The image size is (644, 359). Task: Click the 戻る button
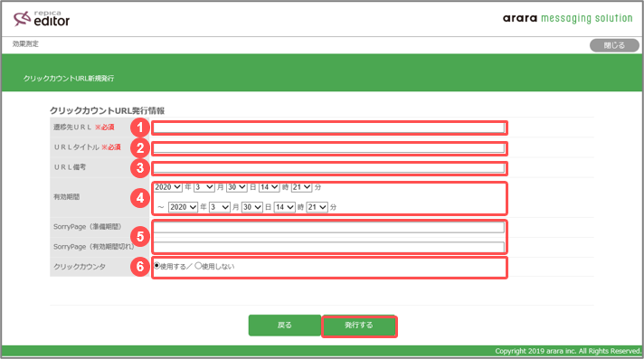[285, 326]
